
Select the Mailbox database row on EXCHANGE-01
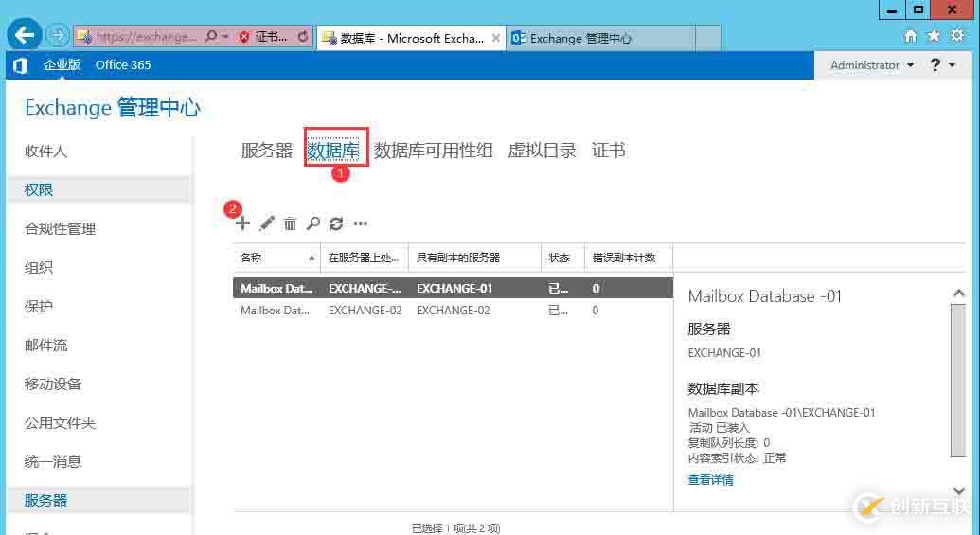(x=454, y=288)
